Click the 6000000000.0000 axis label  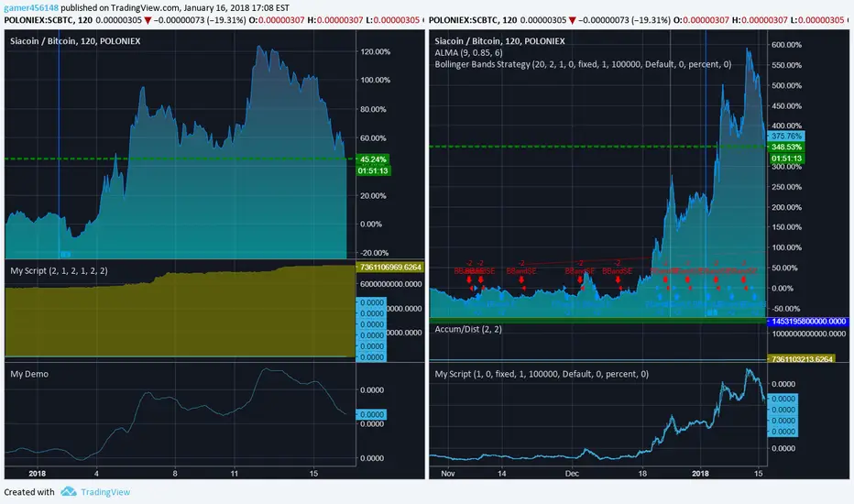pos(390,284)
